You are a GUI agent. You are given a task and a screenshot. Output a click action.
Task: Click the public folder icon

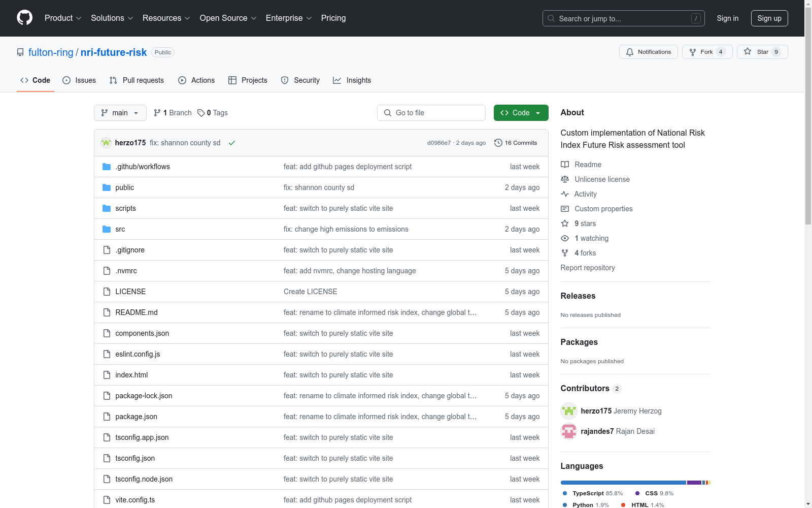click(x=107, y=187)
